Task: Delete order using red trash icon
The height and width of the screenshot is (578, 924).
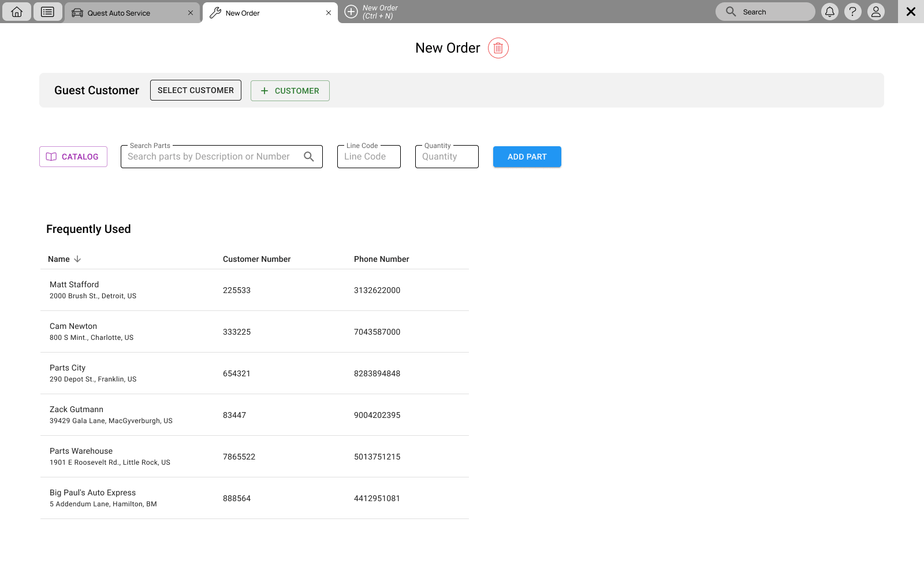Action: tap(498, 48)
